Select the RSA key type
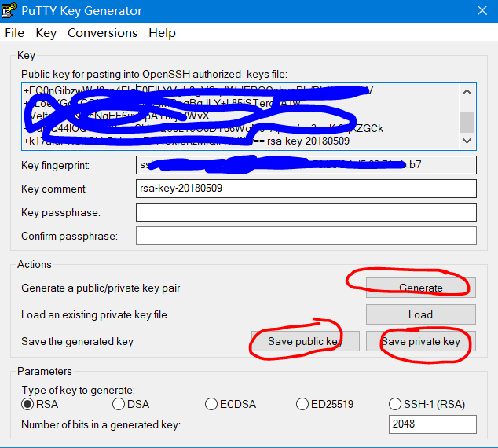The height and width of the screenshot is (448, 498). (28, 405)
